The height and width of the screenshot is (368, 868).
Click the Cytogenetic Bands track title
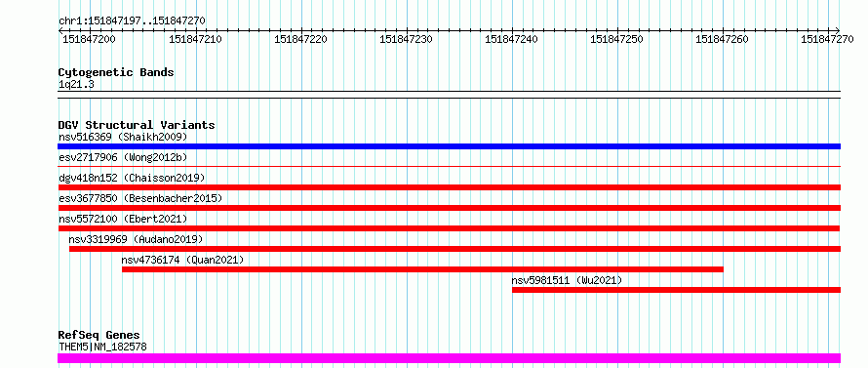pyautogui.click(x=116, y=72)
